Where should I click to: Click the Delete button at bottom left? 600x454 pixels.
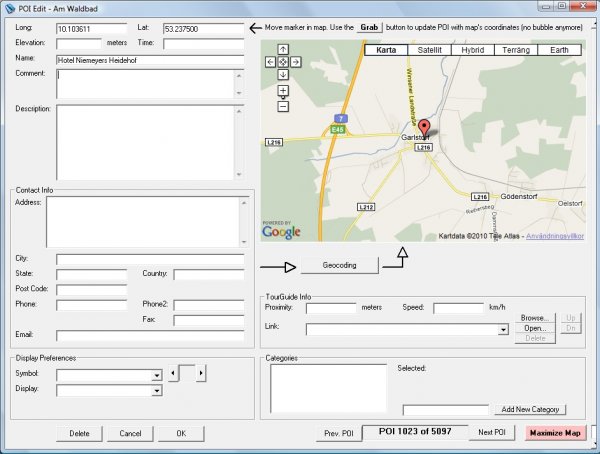79,433
